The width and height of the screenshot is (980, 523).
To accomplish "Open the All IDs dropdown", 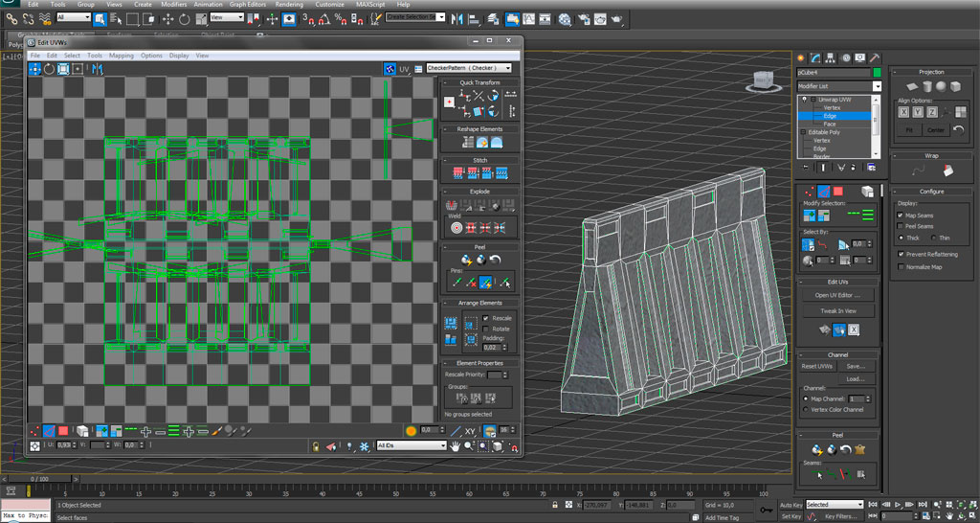I will click(412, 445).
